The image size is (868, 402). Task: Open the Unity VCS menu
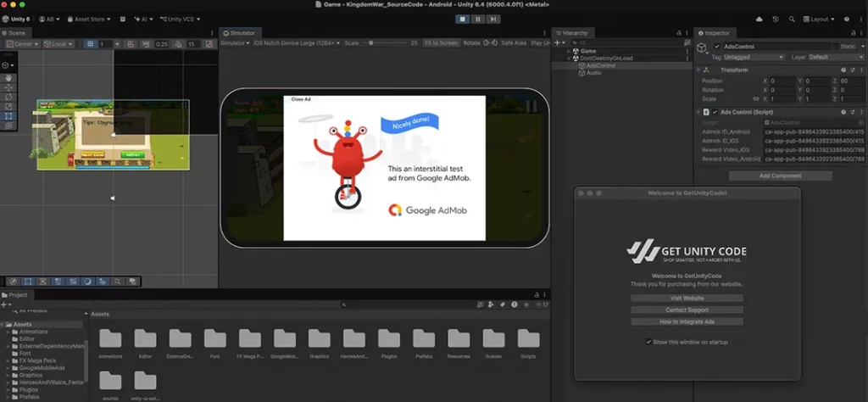[x=180, y=20]
